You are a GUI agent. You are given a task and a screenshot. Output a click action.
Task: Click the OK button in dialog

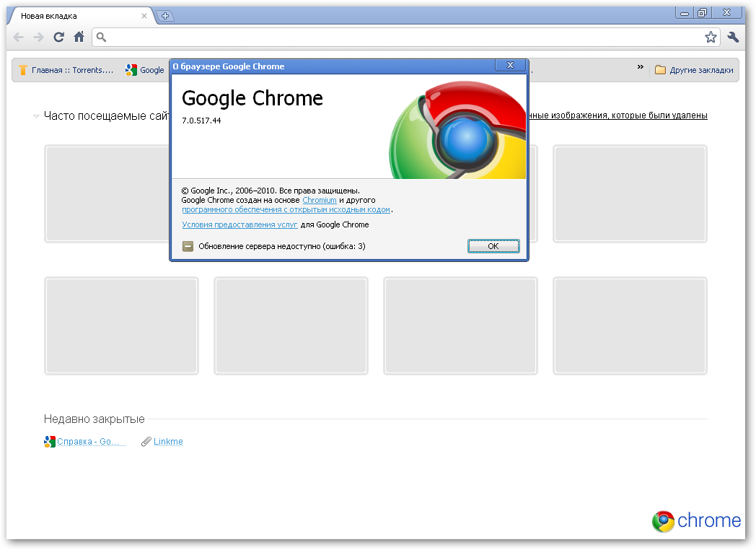(x=493, y=246)
